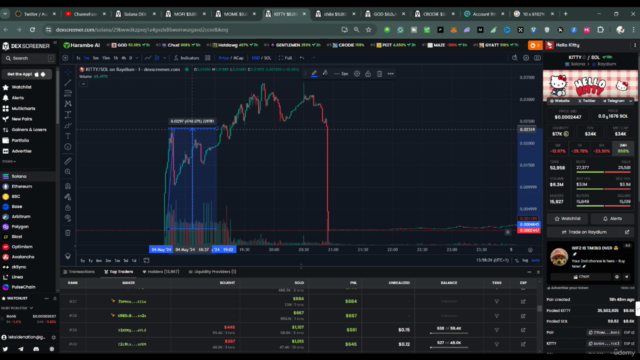Open Filter transactions for rank #37
Image resolution: width=640 pixels, height=360 pixels.
click(x=497, y=302)
